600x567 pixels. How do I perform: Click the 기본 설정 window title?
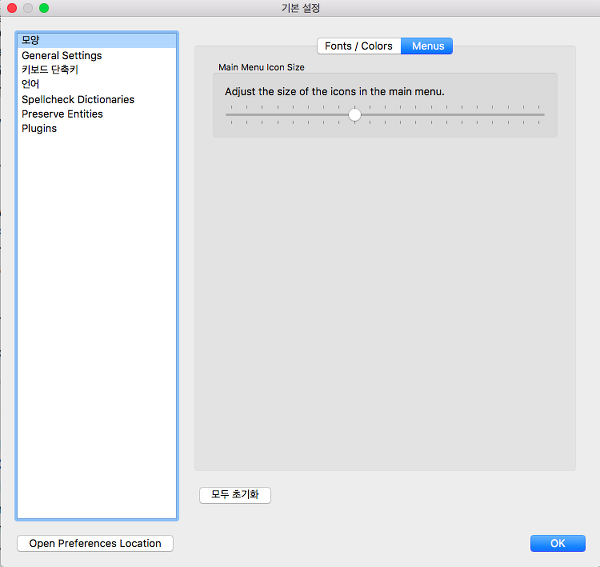pyautogui.click(x=300, y=8)
